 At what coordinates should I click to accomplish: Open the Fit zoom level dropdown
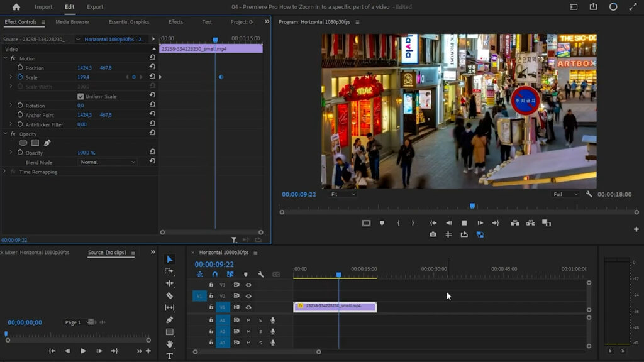343,194
